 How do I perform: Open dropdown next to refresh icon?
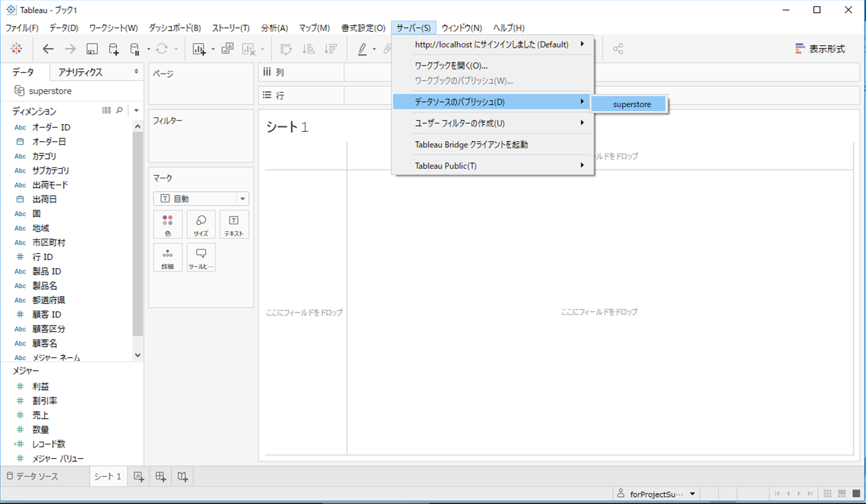tap(176, 49)
